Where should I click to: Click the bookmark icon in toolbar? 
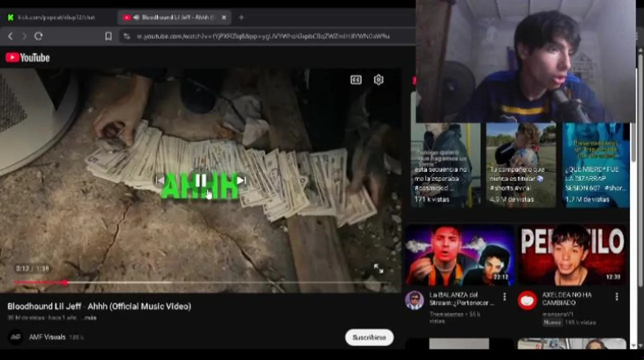click(x=108, y=36)
